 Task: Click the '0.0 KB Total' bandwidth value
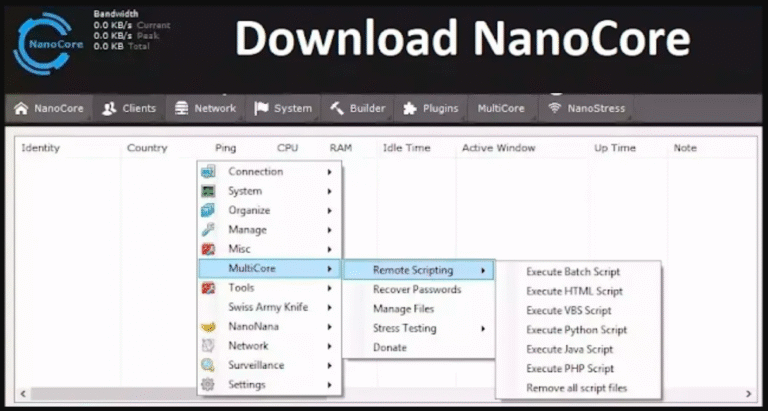point(121,47)
